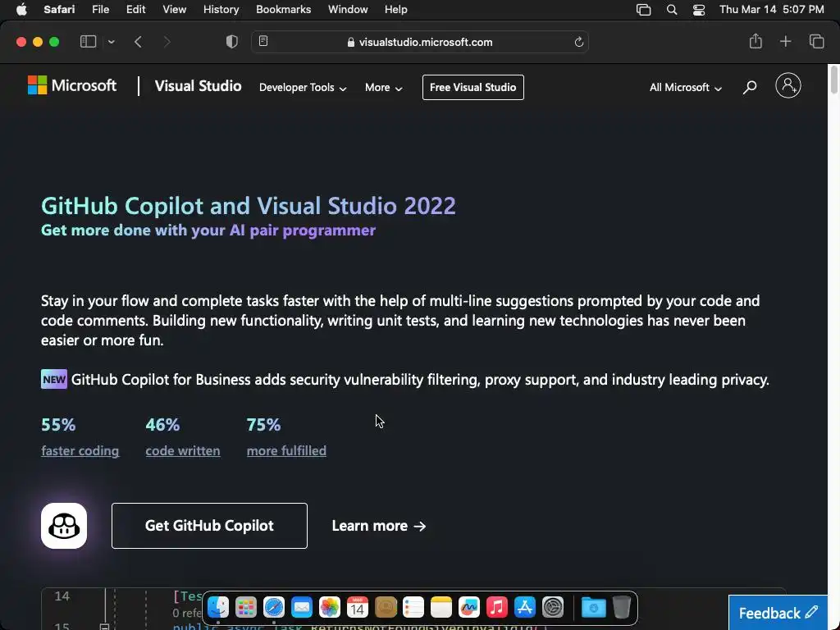Open Photos from the Dock
The image size is (840, 630).
click(x=330, y=608)
